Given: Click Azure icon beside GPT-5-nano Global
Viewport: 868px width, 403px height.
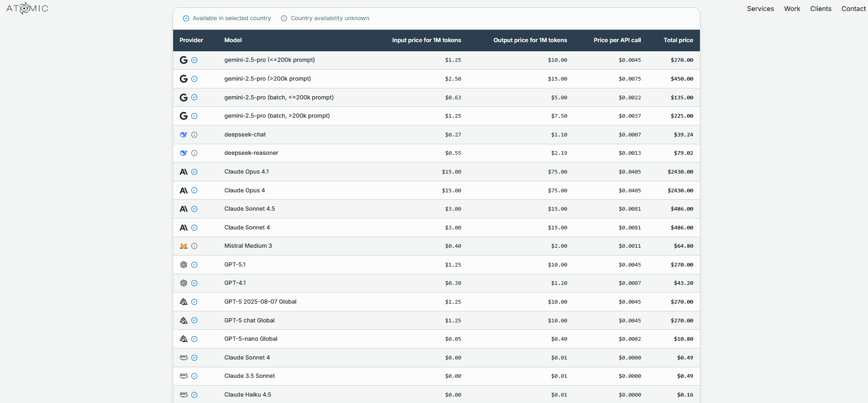Looking at the screenshot, I should point(184,339).
